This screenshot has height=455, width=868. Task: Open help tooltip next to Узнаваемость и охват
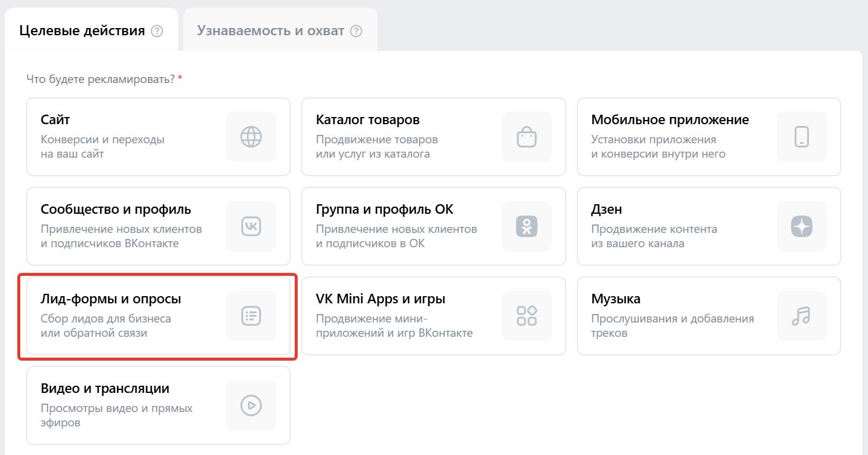coord(356,31)
